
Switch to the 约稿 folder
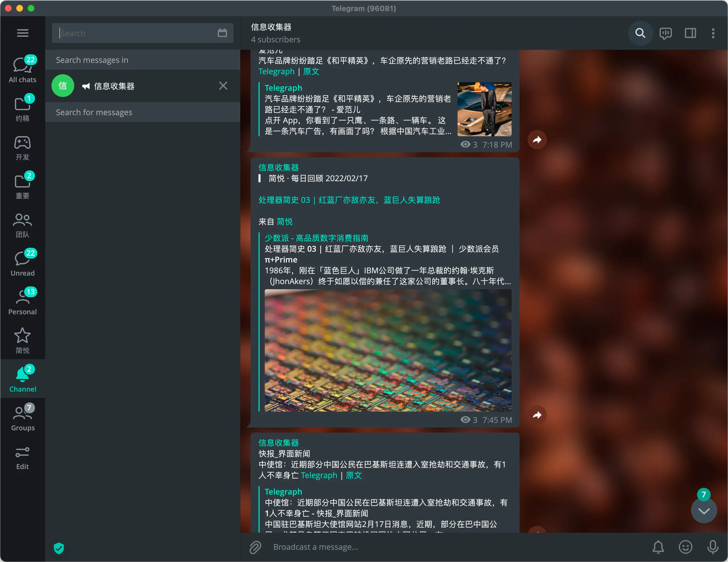click(23, 108)
